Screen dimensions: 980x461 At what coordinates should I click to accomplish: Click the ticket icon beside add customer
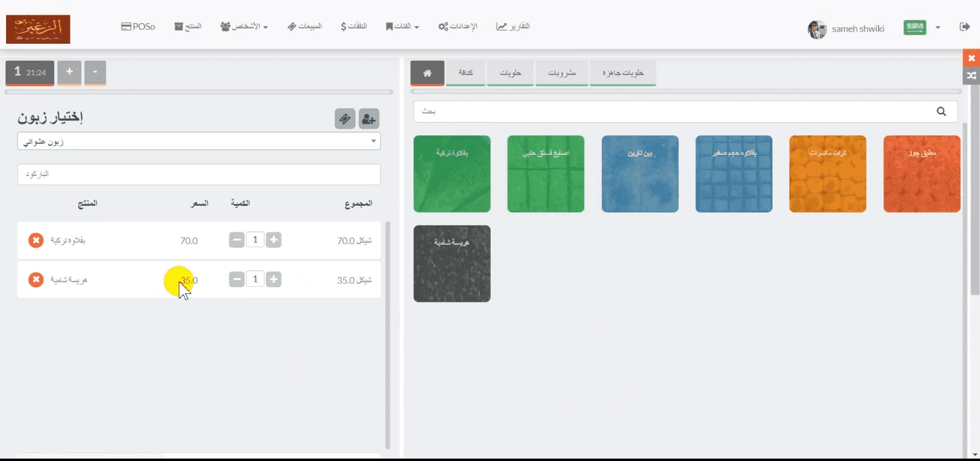tap(345, 119)
